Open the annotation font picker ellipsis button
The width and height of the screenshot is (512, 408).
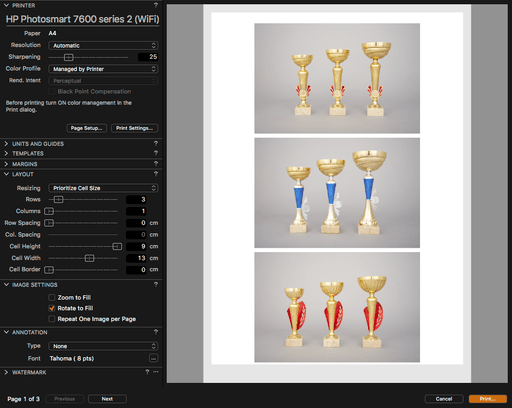point(153,358)
